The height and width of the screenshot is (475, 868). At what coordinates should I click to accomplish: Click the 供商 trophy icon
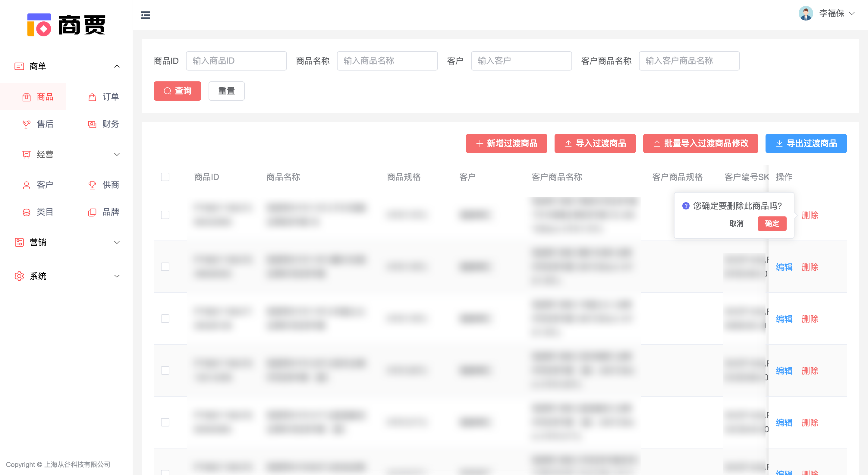(92, 185)
